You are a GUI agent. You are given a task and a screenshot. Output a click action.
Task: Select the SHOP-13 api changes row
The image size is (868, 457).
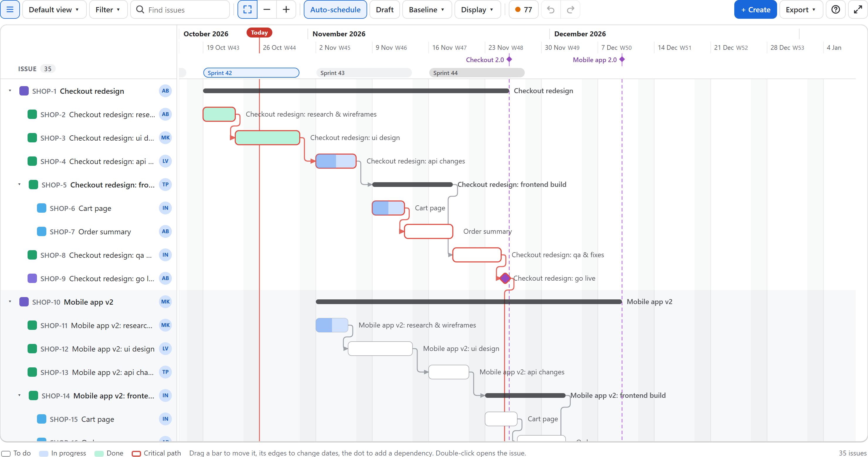88,372
